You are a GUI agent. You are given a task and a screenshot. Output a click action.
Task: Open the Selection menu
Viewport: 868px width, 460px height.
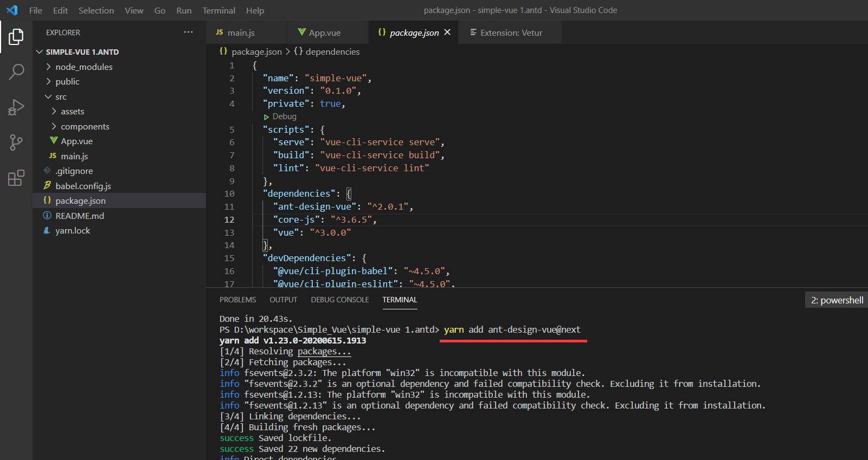point(96,10)
